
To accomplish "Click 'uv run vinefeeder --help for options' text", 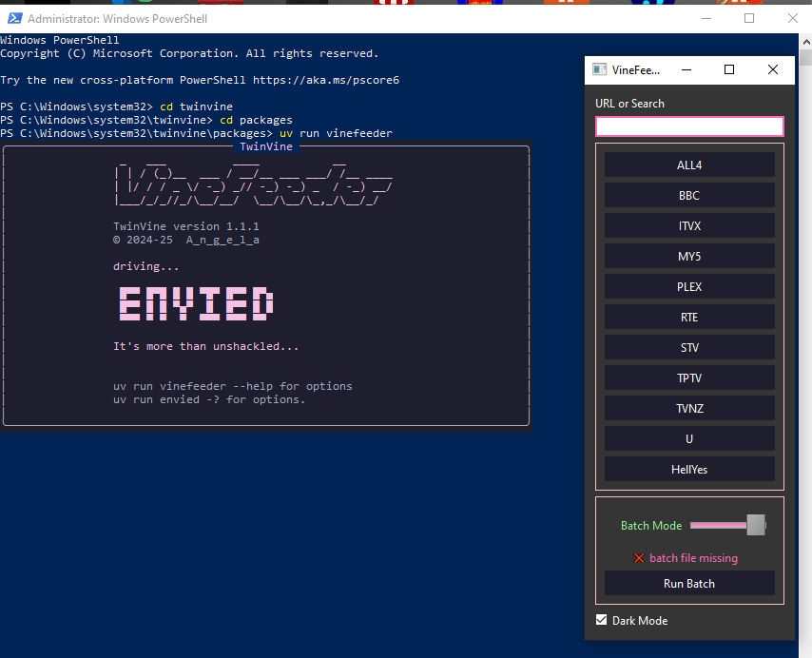I will (x=233, y=386).
